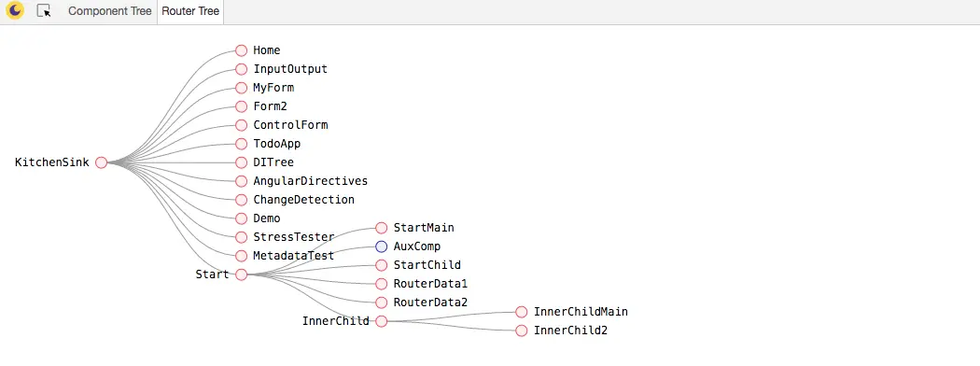Select the Start node circle
This screenshot has height=366, width=980.
pos(241,274)
